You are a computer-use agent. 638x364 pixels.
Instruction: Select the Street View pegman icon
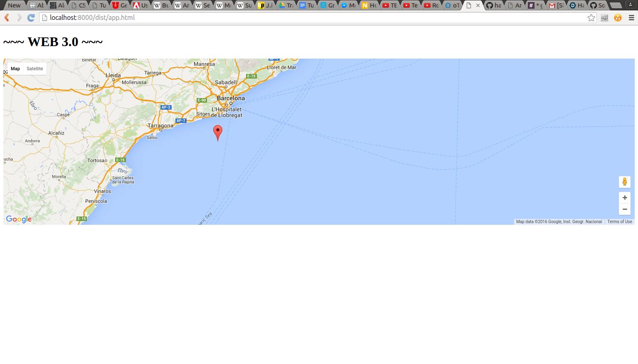(625, 182)
